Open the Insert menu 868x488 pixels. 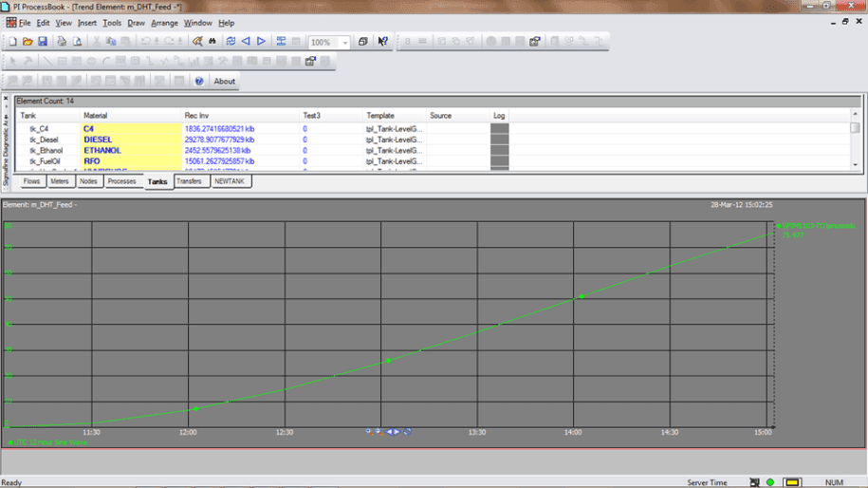[87, 23]
